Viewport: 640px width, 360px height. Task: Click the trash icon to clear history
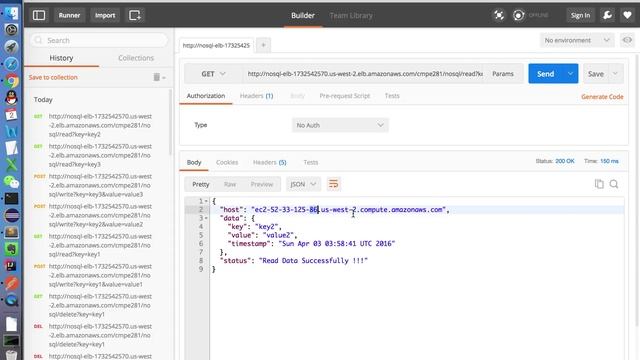point(156,77)
